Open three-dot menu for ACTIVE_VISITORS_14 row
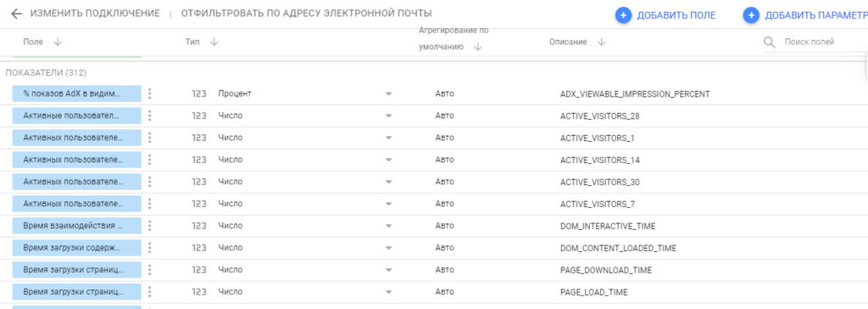Screen dimensions: 868x309 [x=149, y=160]
